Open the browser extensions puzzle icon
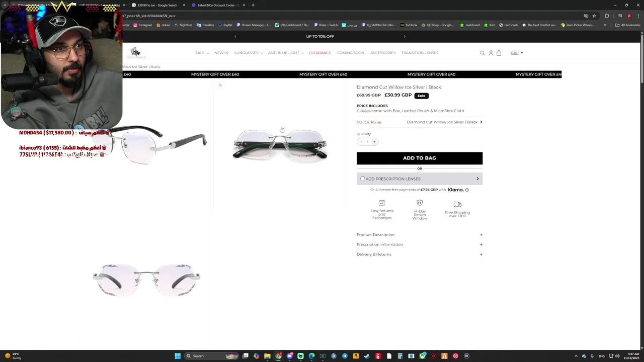Screen dimensions: 644x362 607,16
